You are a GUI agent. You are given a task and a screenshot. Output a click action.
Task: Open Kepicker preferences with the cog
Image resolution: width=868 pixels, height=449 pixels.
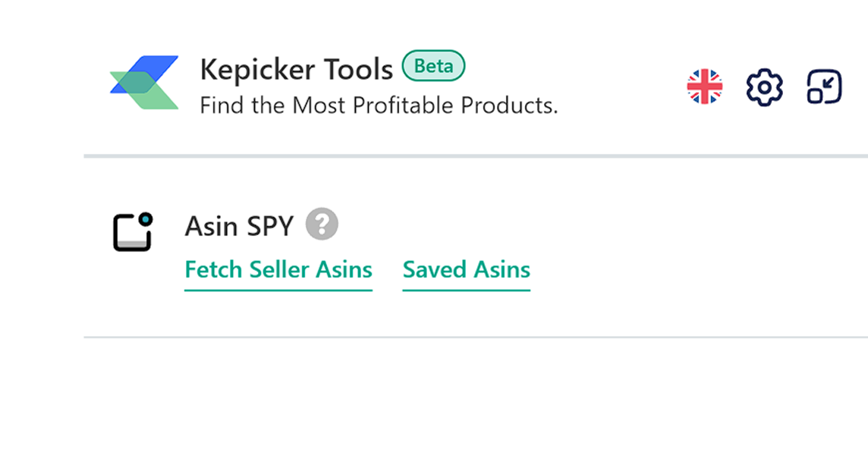[765, 87]
